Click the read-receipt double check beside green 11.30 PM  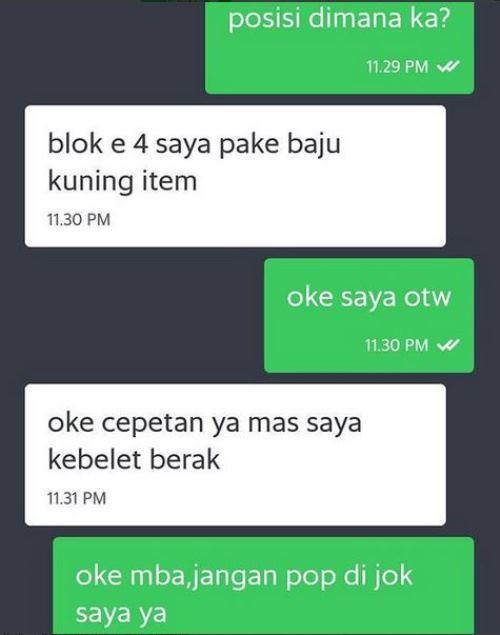coord(449,345)
